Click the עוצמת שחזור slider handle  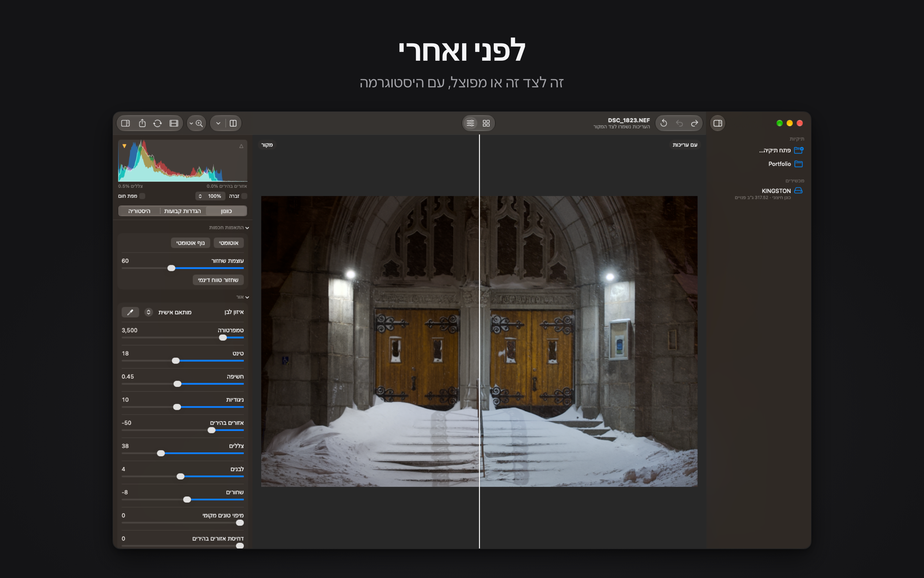click(x=171, y=268)
